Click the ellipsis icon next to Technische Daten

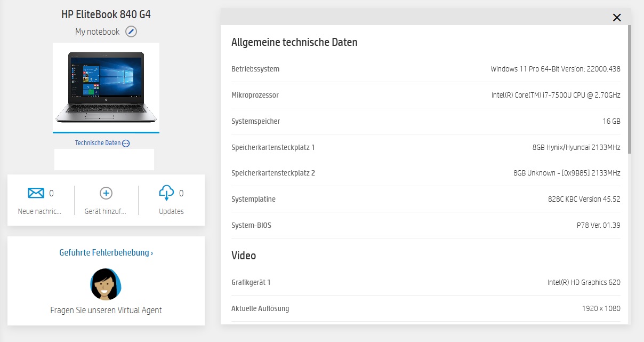coord(126,143)
